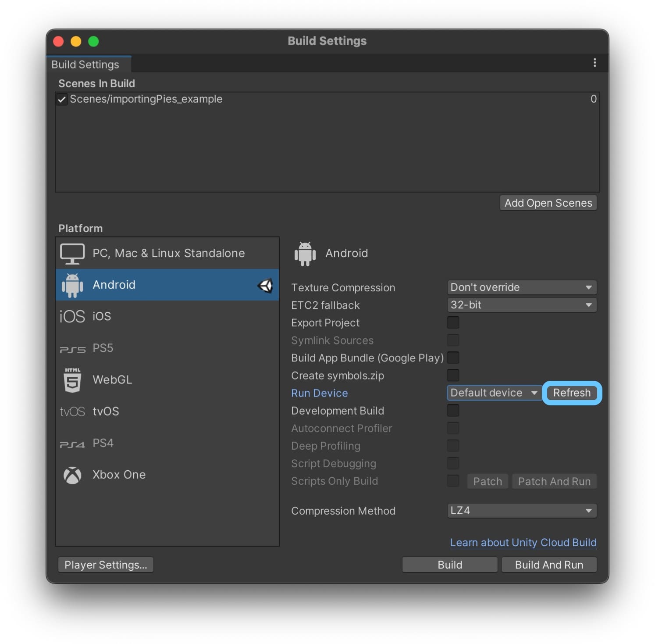The width and height of the screenshot is (655, 644).
Task: Toggle the Symlink Sources checkbox
Action: 453,340
